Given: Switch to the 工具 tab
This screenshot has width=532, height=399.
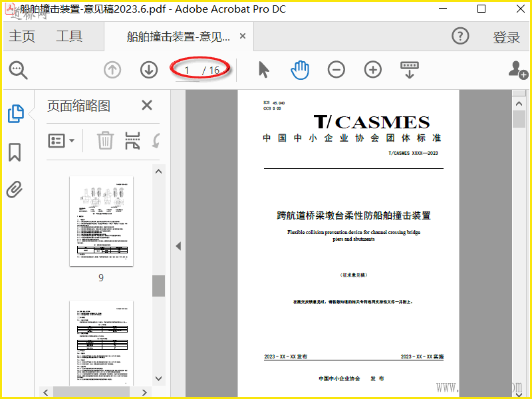Looking at the screenshot, I should tap(69, 36).
